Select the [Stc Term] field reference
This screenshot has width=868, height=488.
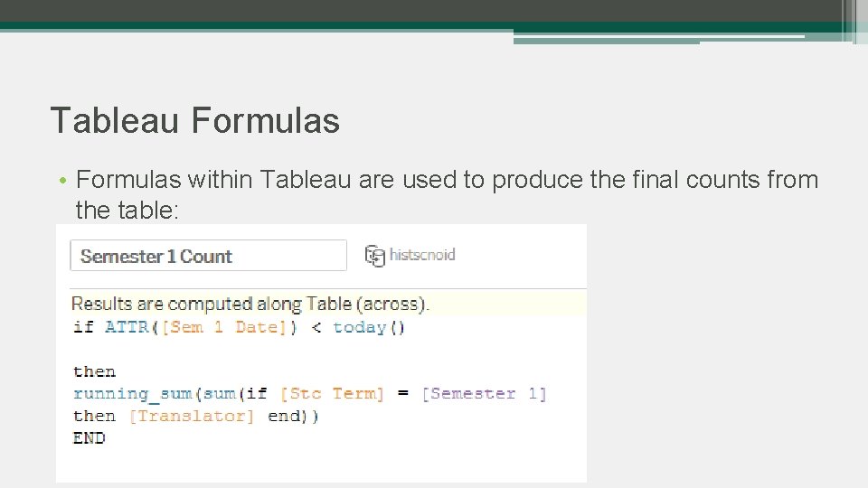(332, 394)
